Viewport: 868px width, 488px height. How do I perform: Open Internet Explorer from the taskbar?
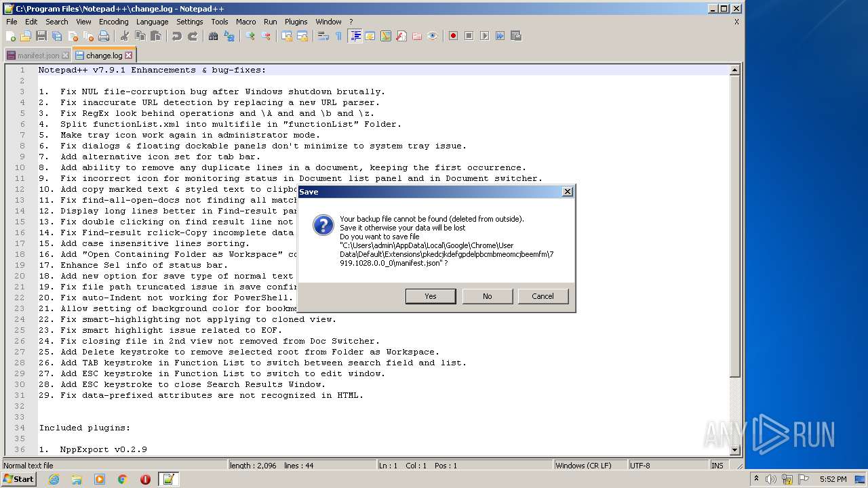(54, 479)
